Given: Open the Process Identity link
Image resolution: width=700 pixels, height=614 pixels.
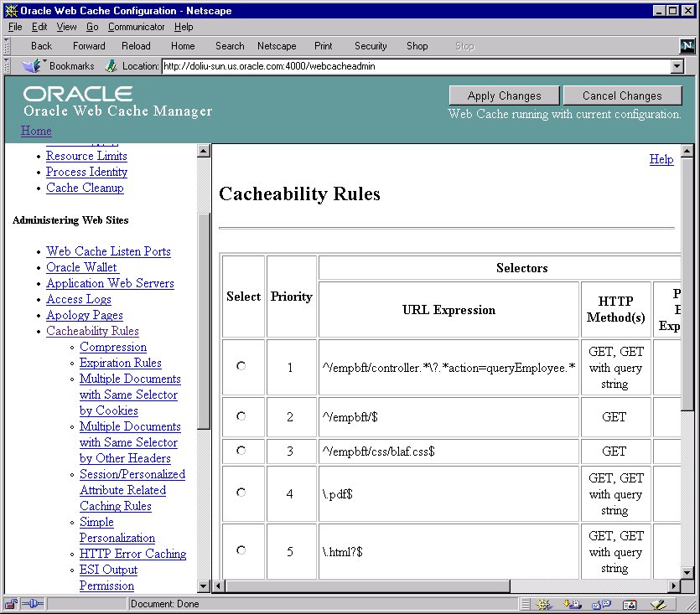Looking at the screenshot, I should pyautogui.click(x=86, y=172).
